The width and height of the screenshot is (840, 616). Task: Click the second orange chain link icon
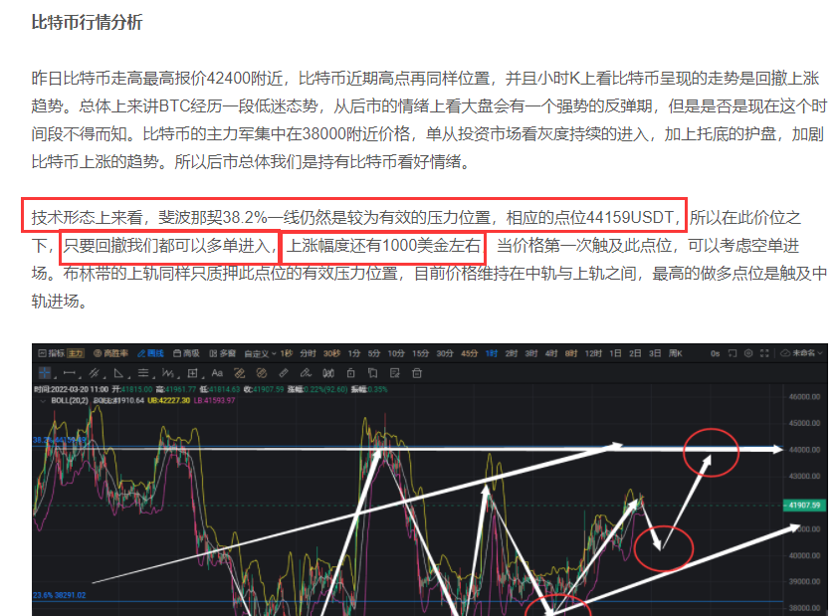(x=262, y=373)
